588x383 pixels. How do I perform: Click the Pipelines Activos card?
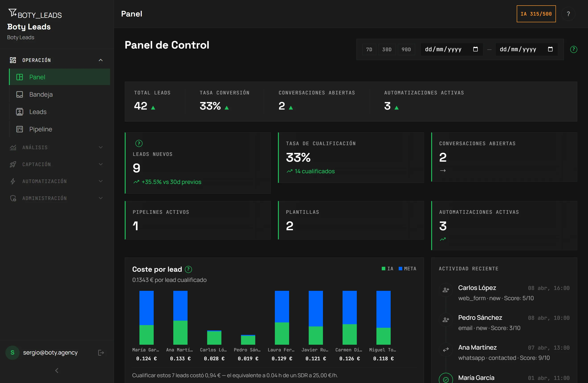(198, 220)
